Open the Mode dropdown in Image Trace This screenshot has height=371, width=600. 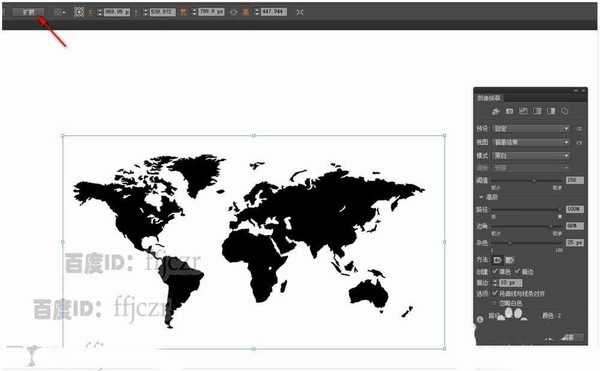click(531, 156)
